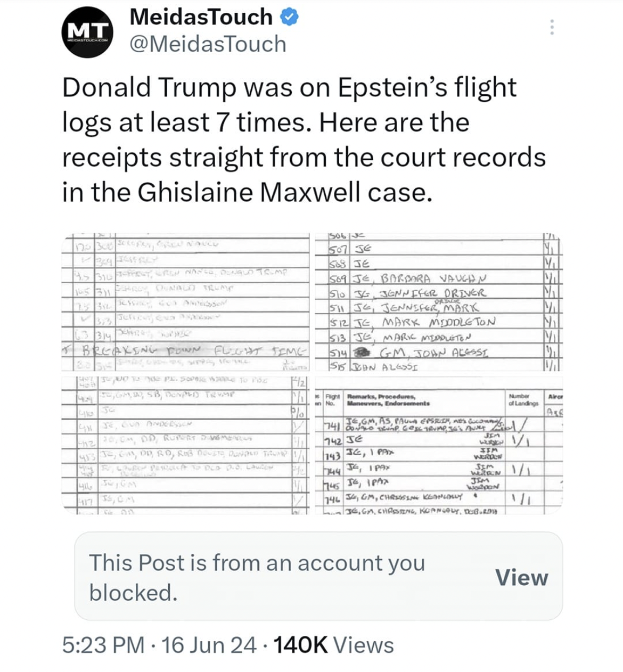Click the 'Remarks, Procedures' log header
Image resolution: width=623 pixels, height=672 pixels.
pyautogui.click(x=381, y=400)
